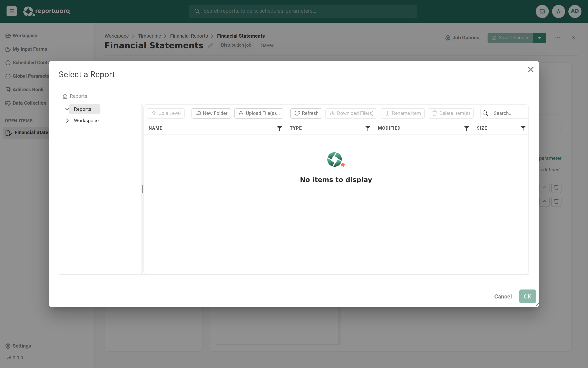Image resolution: width=588 pixels, height=368 pixels.
Task: Close the Select a Report dialog
Action: 531,70
